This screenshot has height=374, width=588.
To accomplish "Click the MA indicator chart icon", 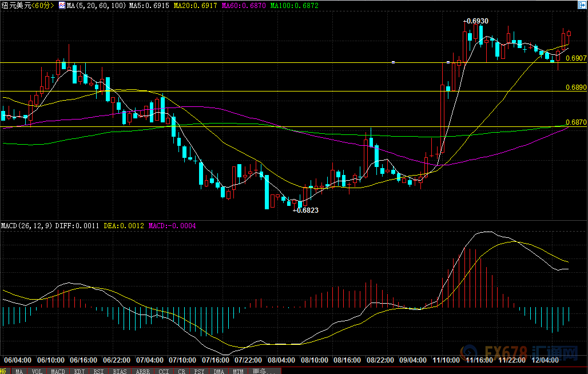I will 62,5.
